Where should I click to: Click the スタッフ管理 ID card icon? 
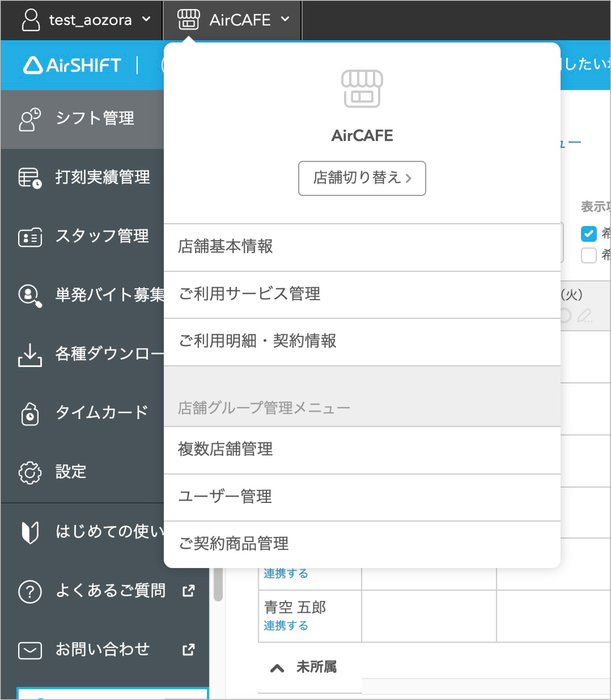click(30, 237)
